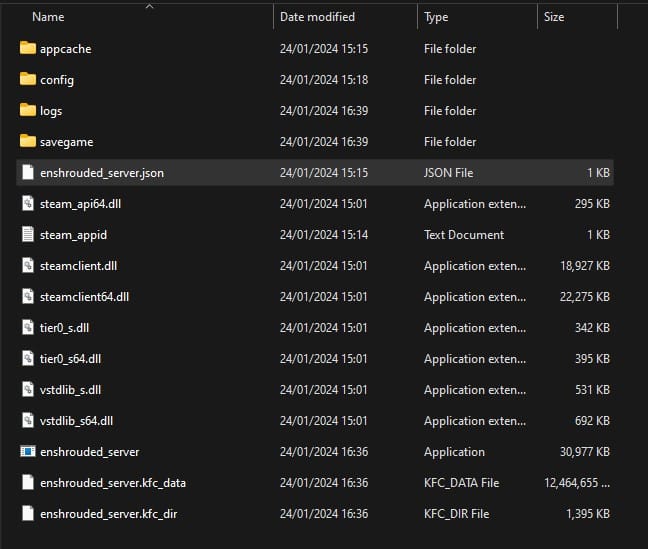Select the config folder name
Image resolution: width=648 pixels, height=549 pixels.
point(57,80)
